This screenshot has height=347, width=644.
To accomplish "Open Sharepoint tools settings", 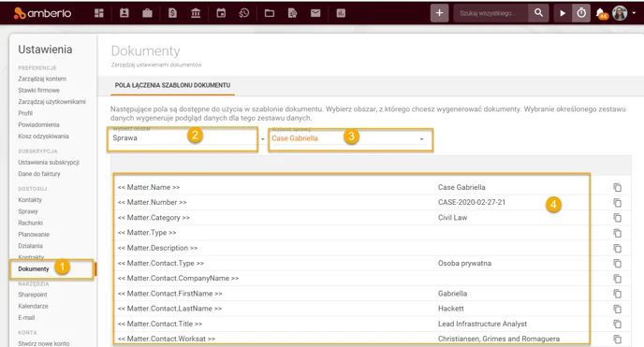I will (33, 295).
